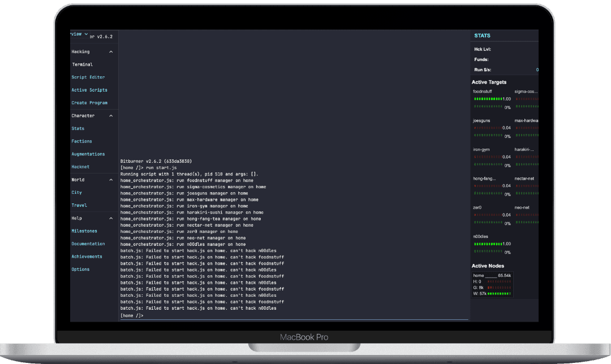The width and height of the screenshot is (611, 364).
Task: Open the Terminal page
Action: click(82, 64)
